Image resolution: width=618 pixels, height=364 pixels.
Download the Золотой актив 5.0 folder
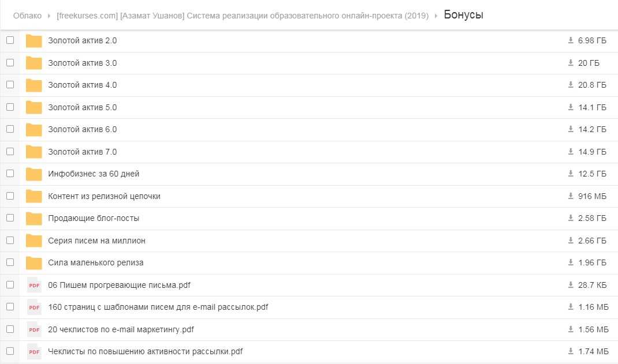point(571,107)
